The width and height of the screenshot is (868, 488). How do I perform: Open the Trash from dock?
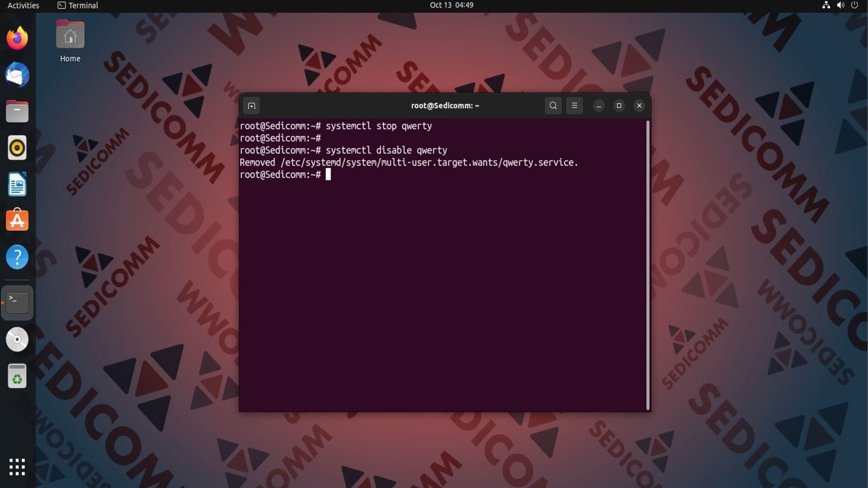17,376
